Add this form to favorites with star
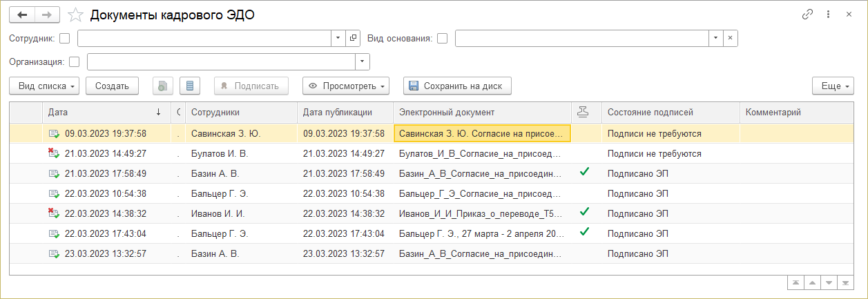The height and width of the screenshot is (299, 868). click(77, 15)
